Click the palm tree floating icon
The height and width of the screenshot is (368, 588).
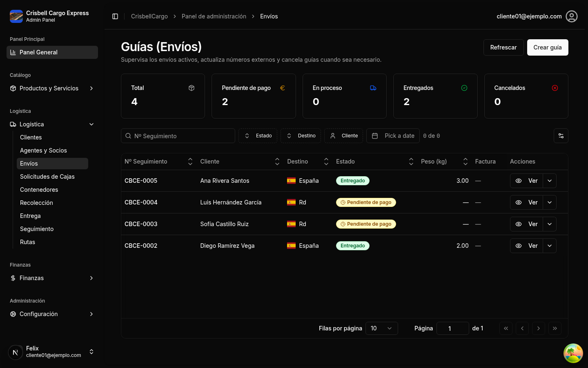573,353
